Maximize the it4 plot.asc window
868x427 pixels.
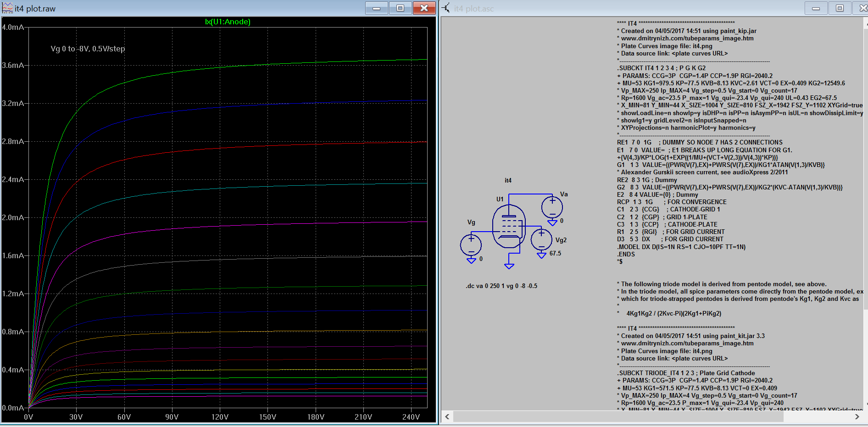click(840, 8)
